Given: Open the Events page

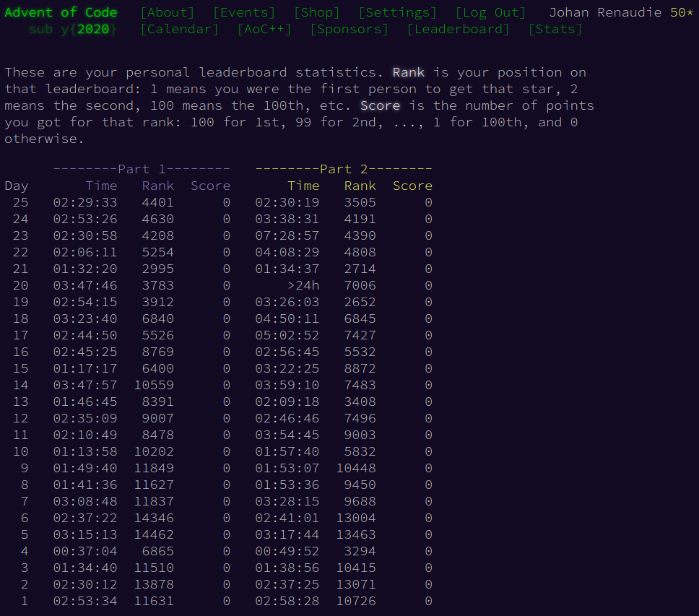Looking at the screenshot, I should pyautogui.click(x=244, y=12).
